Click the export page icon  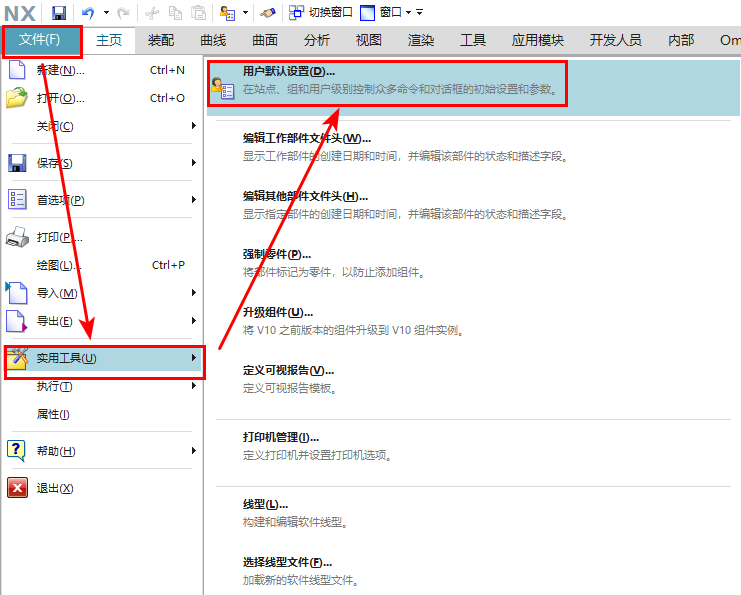[x=17, y=321]
